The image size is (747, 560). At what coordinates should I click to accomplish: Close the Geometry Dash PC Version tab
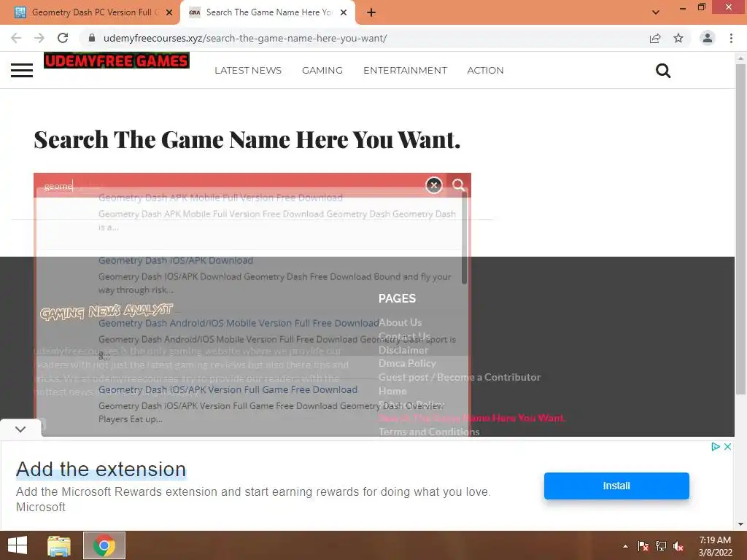(169, 13)
